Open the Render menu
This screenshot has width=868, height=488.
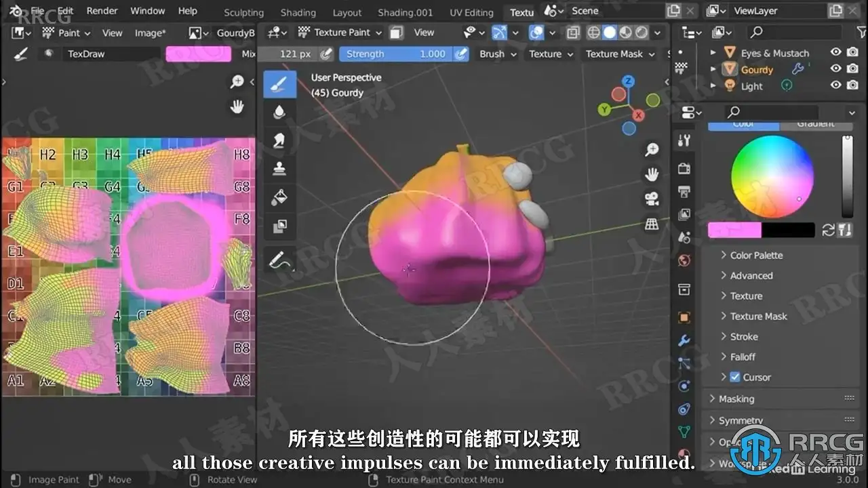[102, 11]
